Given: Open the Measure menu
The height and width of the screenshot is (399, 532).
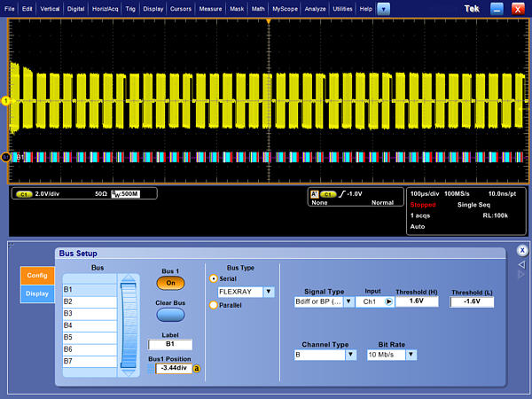Looking at the screenshot, I should (210, 8).
